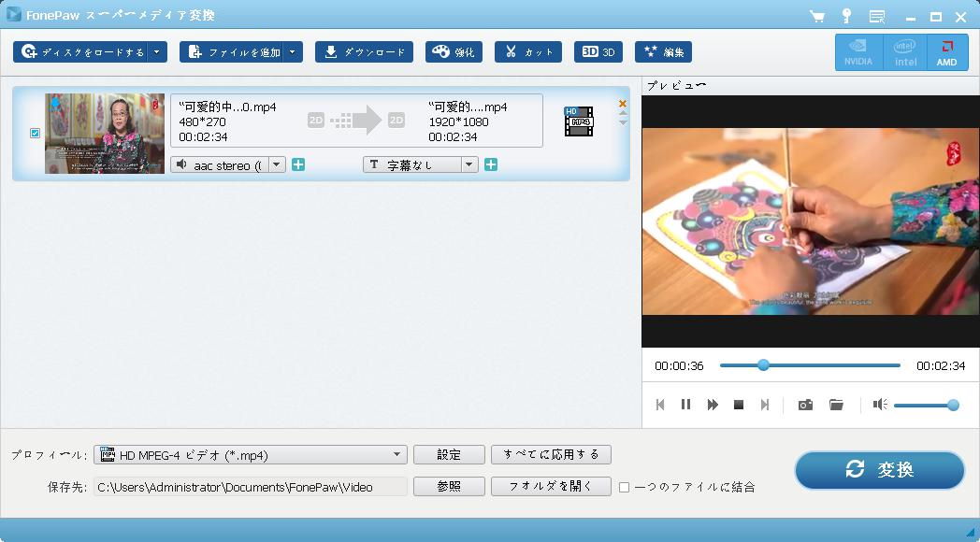The width and height of the screenshot is (980, 542).
Task: Seek using the preview progress slider
Action: pos(810,365)
